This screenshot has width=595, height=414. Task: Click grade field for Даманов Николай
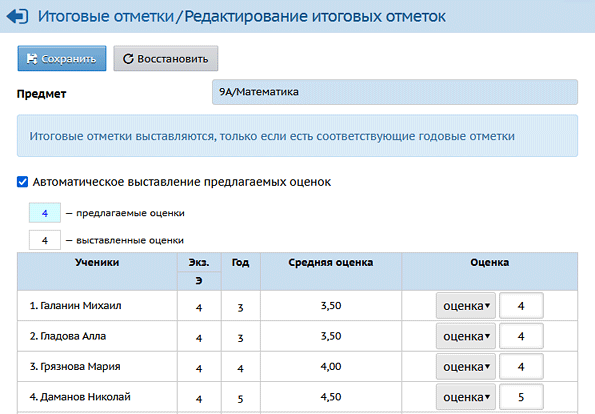click(x=521, y=397)
